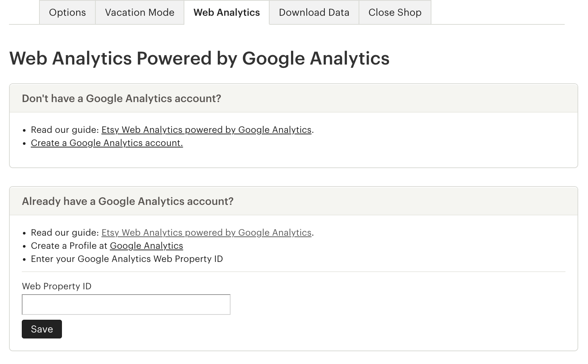This screenshot has width=588, height=364.
Task: Switch to the Vacation Mode tab
Action: pos(140,12)
